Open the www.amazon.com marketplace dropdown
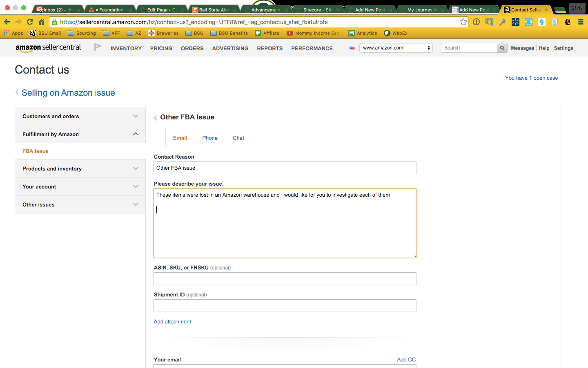 pyautogui.click(x=396, y=48)
